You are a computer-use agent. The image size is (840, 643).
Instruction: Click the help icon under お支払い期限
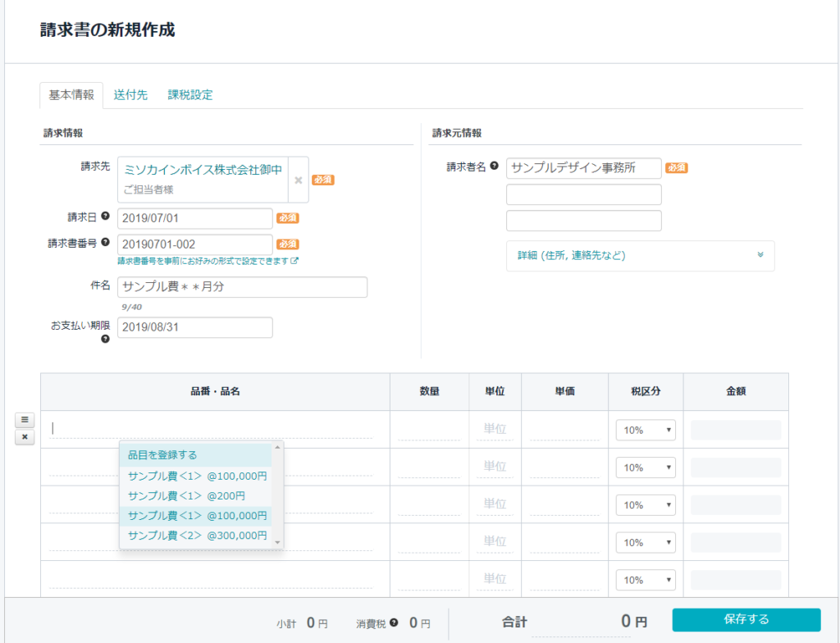point(106,339)
